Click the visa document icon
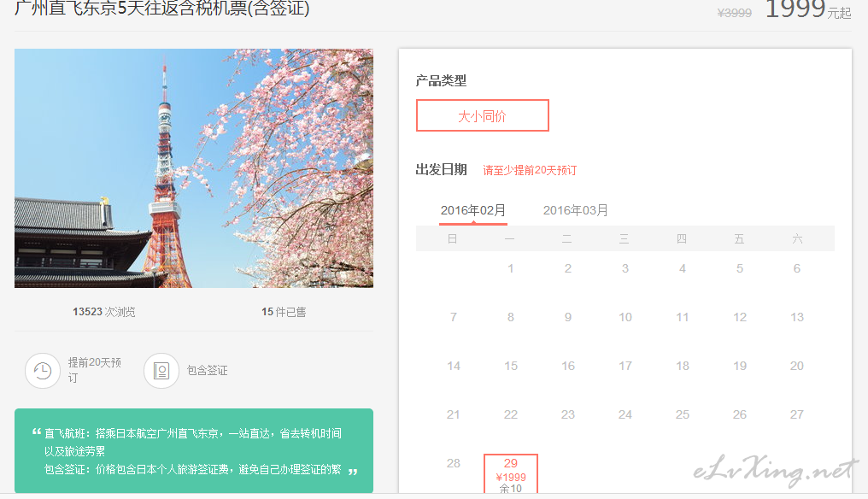This screenshot has width=868, height=499. coord(161,371)
